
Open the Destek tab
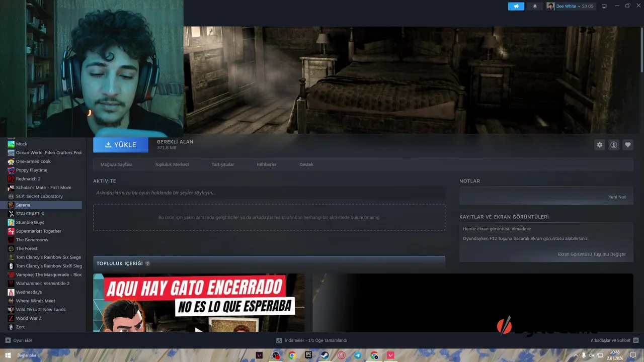point(306,164)
